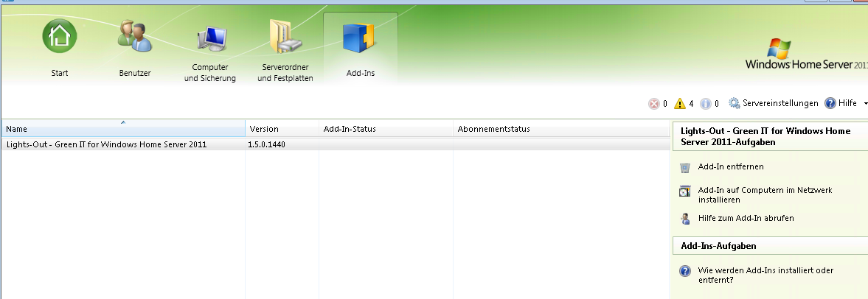
Task: Sort by the Version column header
Action: (282, 129)
